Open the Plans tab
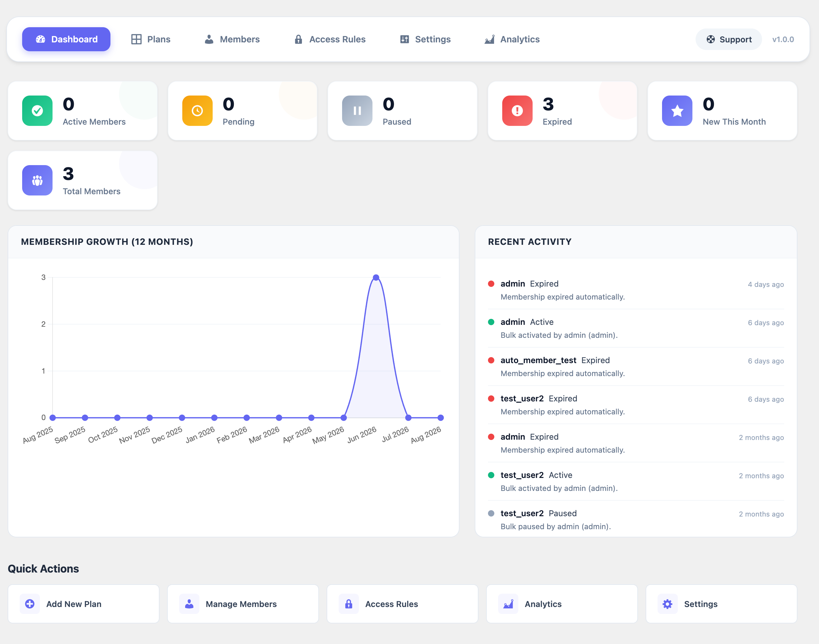Viewport: 819px width, 644px height. (151, 39)
